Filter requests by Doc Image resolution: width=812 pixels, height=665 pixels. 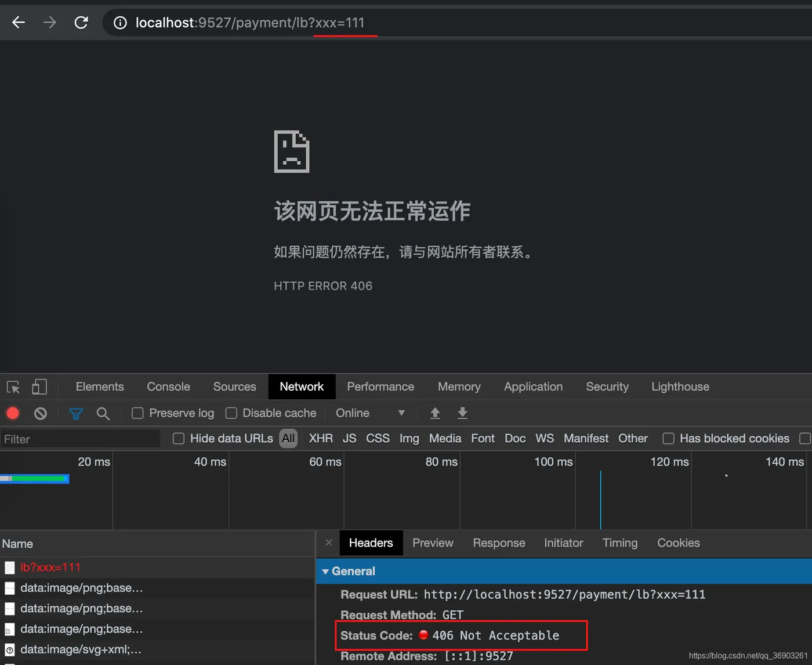[515, 439]
